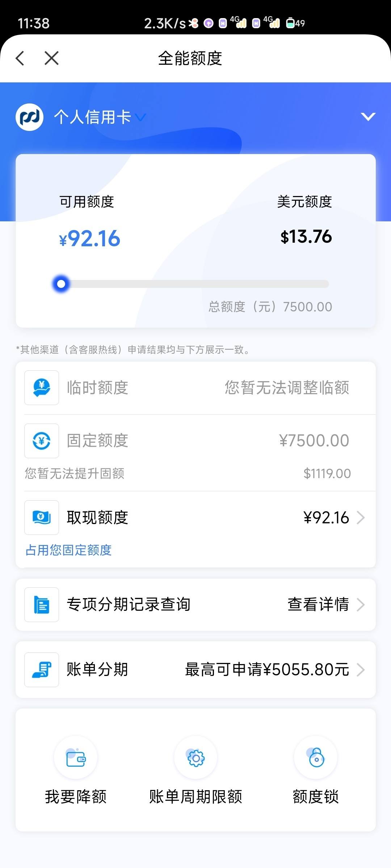Open 账单周期限额 gear icon
The image size is (391, 868).
point(195,757)
